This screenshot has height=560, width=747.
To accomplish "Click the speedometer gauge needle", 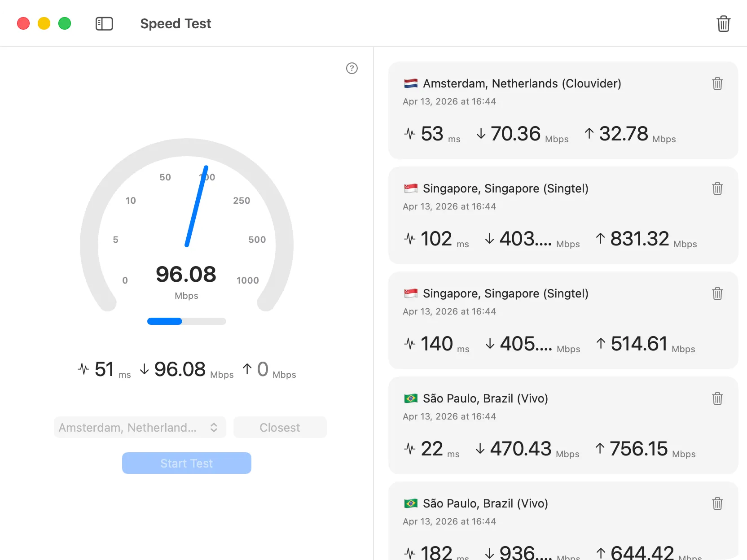I will 197,206.
